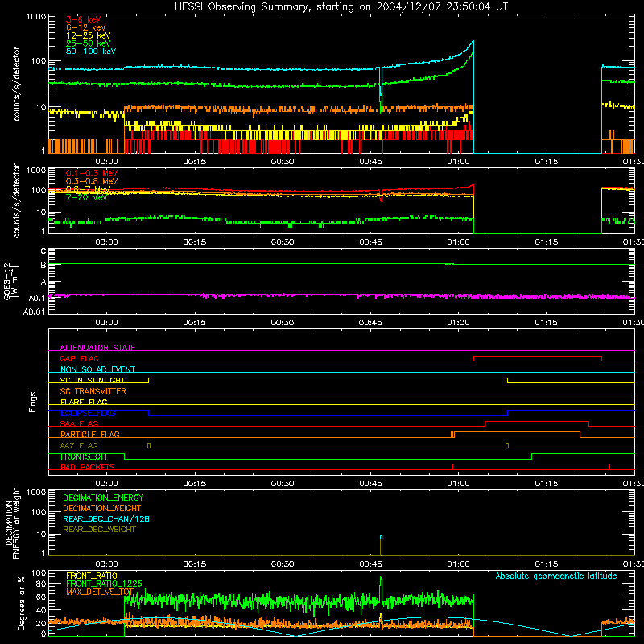The width and height of the screenshot is (644, 644).
Task: Click the 0.3-0.8 MeV legend label
Action: coord(92,181)
